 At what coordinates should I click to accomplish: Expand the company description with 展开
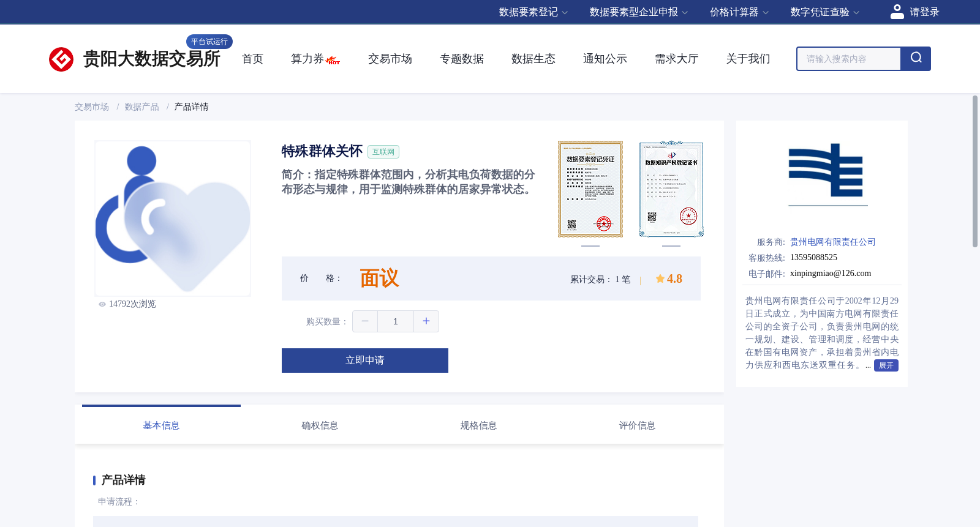[886, 365]
